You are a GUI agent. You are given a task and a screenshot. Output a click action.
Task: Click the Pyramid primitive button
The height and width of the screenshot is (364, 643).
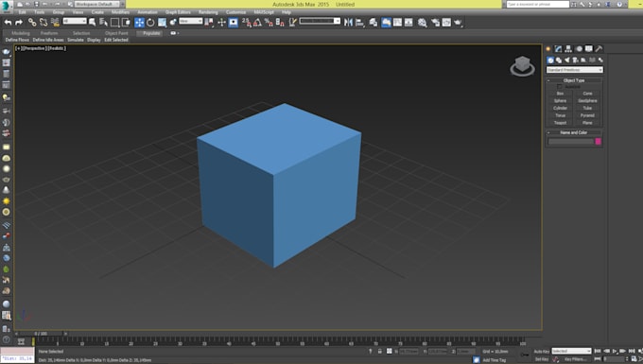click(x=587, y=115)
